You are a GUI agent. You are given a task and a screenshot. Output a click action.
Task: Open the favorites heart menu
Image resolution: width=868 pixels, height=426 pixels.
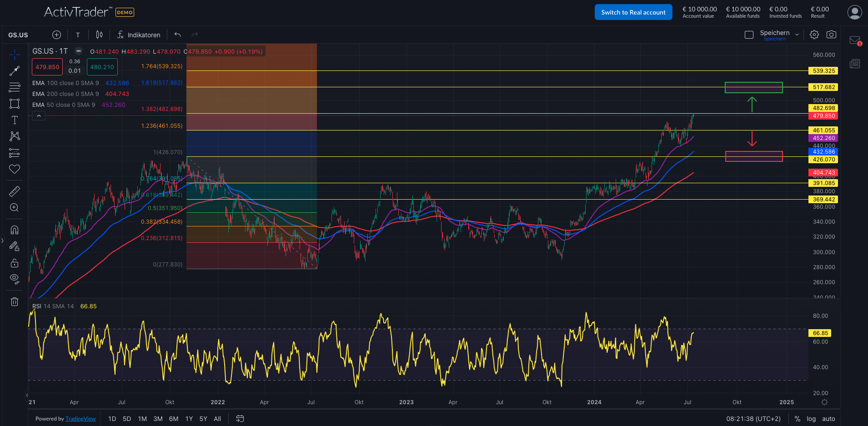(x=15, y=169)
